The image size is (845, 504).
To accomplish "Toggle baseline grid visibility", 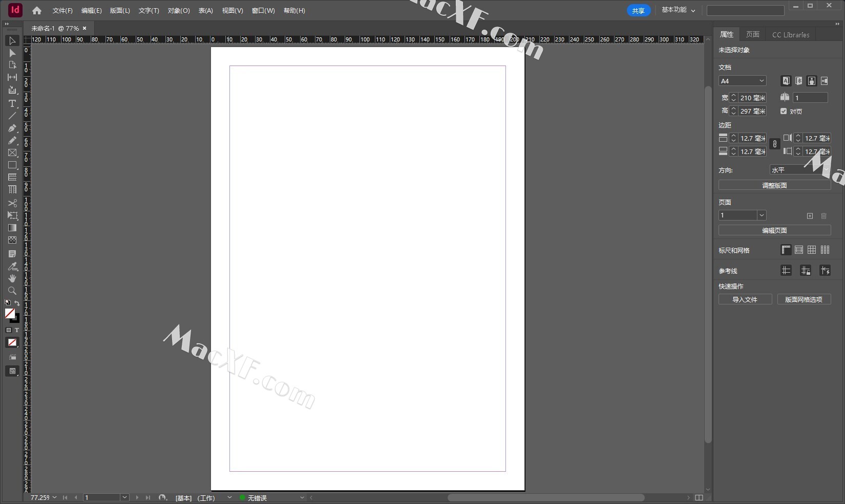I will click(x=799, y=250).
